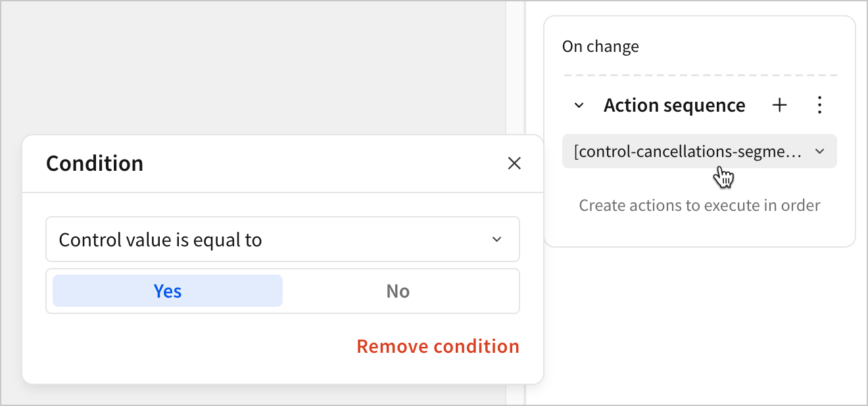Click Remove condition

437,346
